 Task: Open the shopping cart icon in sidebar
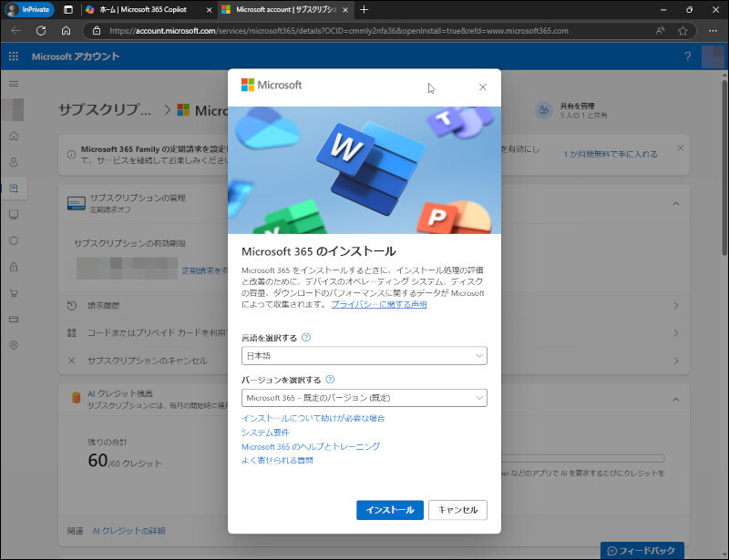tap(14, 293)
